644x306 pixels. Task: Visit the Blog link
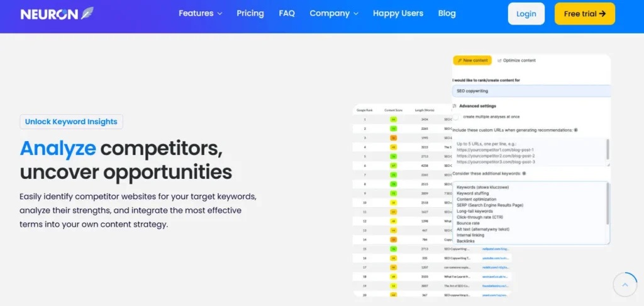point(447,13)
